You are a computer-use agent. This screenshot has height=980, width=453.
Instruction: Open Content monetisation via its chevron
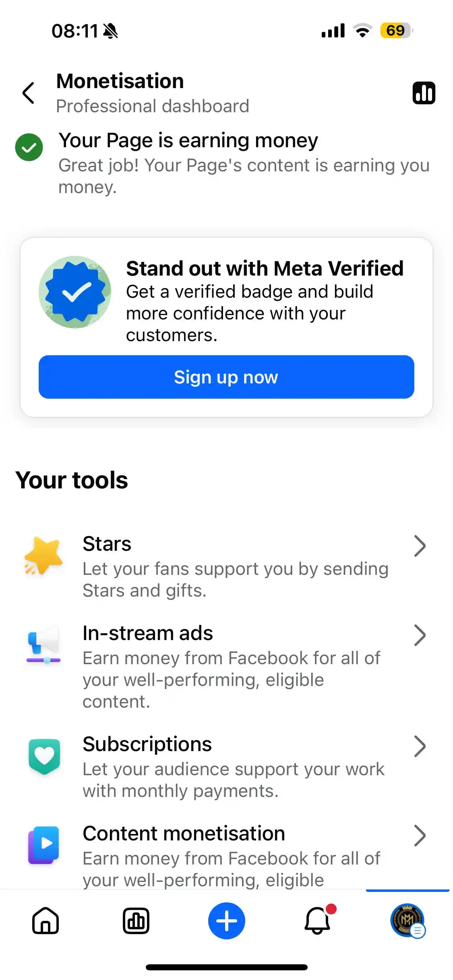[x=420, y=836]
